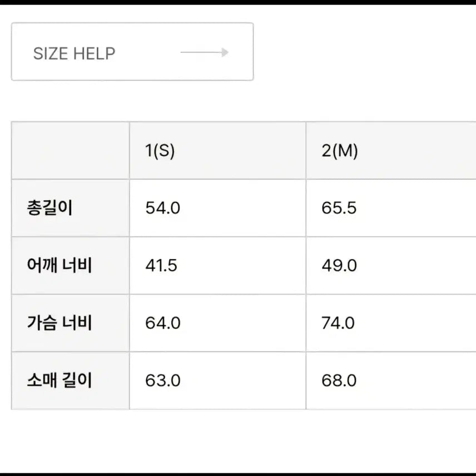Select the value 64.0 in the table
The width and height of the screenshot is (476, 476).
[x=161, y=323]
